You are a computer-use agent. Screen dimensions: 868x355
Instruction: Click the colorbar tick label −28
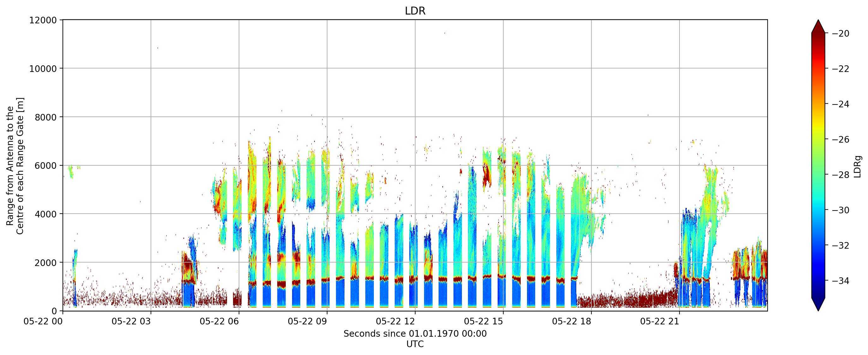tap(840, 175)
